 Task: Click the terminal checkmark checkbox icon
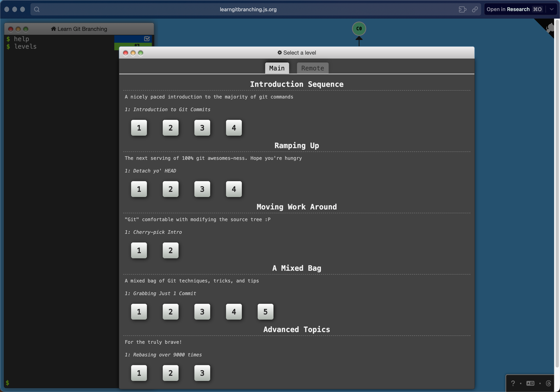coord(147,39)
